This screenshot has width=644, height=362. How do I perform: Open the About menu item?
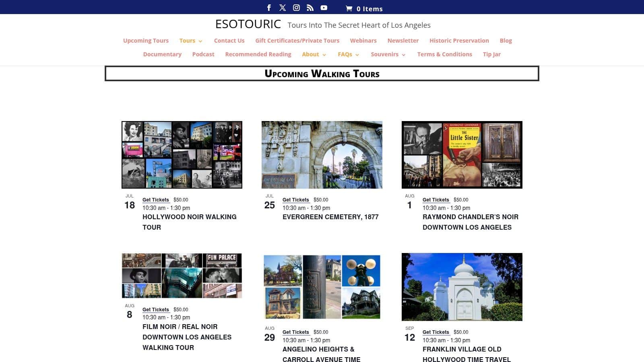310,54
